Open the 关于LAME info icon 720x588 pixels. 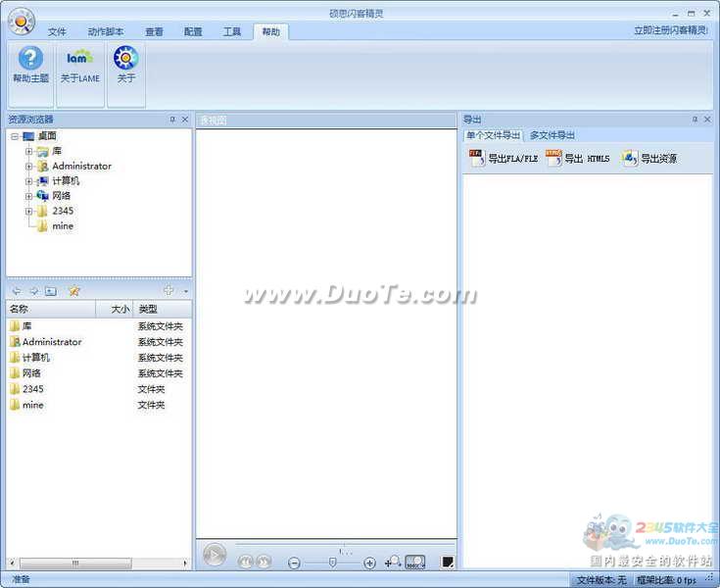pyautogui.click(x=80, y=66)
